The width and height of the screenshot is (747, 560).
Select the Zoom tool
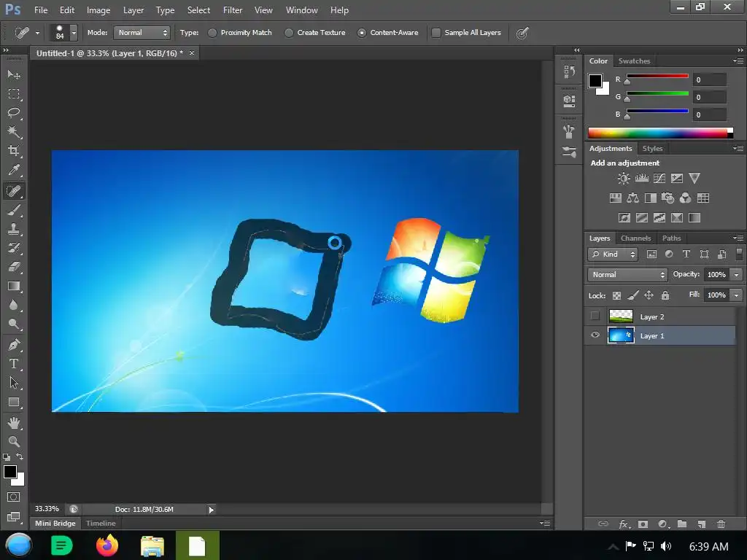click(x=14, y=441)
